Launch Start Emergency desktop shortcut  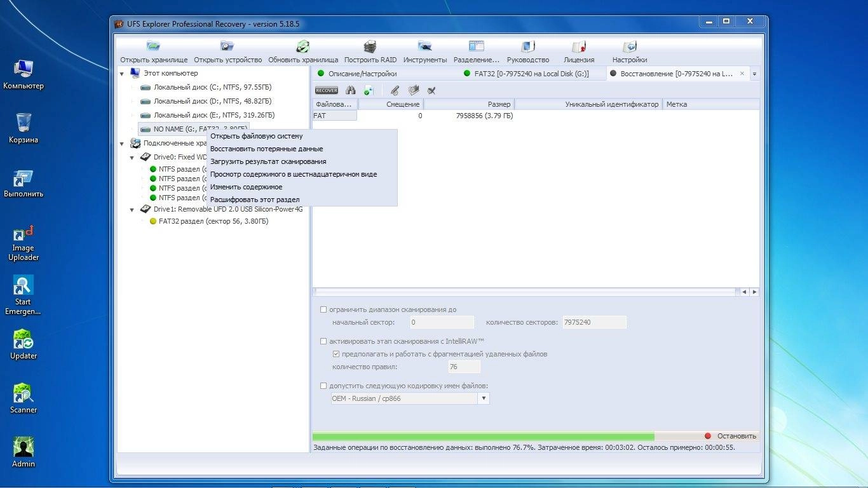tap(24, 295)
